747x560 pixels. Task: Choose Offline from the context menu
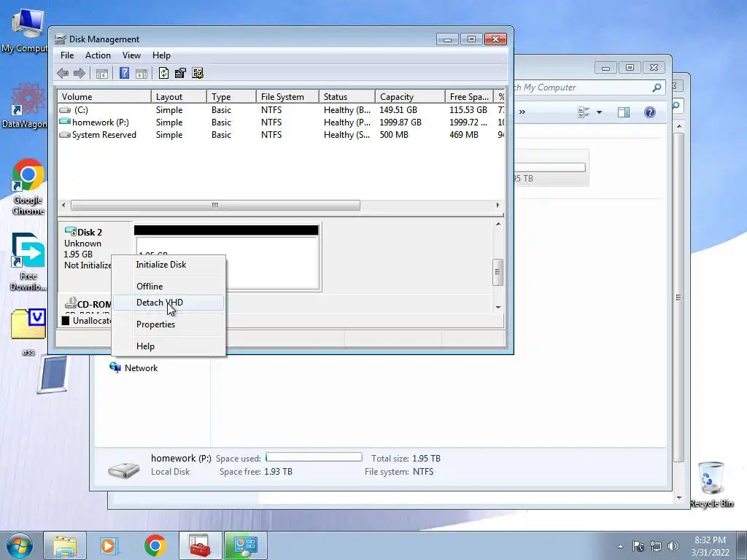coord(169,286)
